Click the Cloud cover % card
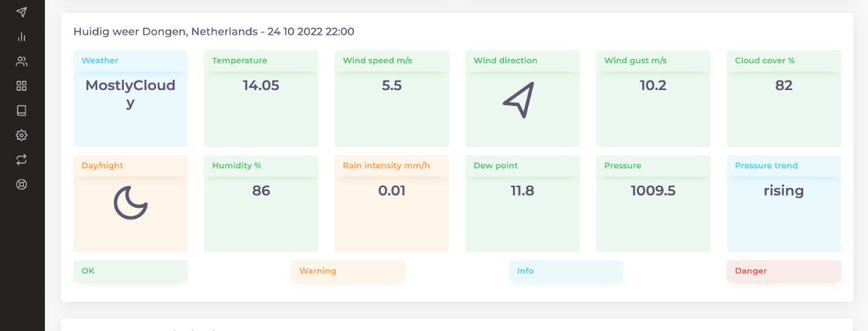 [784, 99]
